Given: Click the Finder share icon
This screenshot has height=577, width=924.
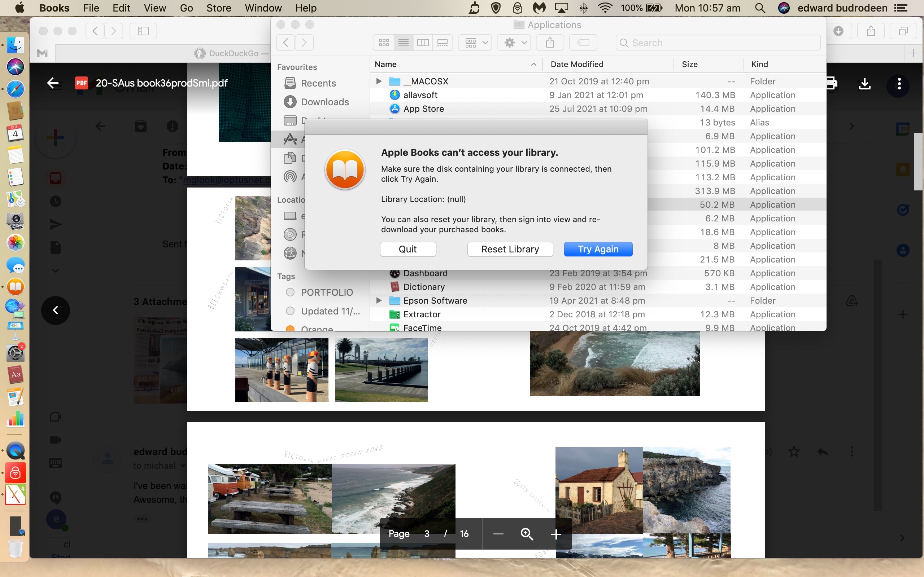Looking at the screenshot, I should coord(550,43).
